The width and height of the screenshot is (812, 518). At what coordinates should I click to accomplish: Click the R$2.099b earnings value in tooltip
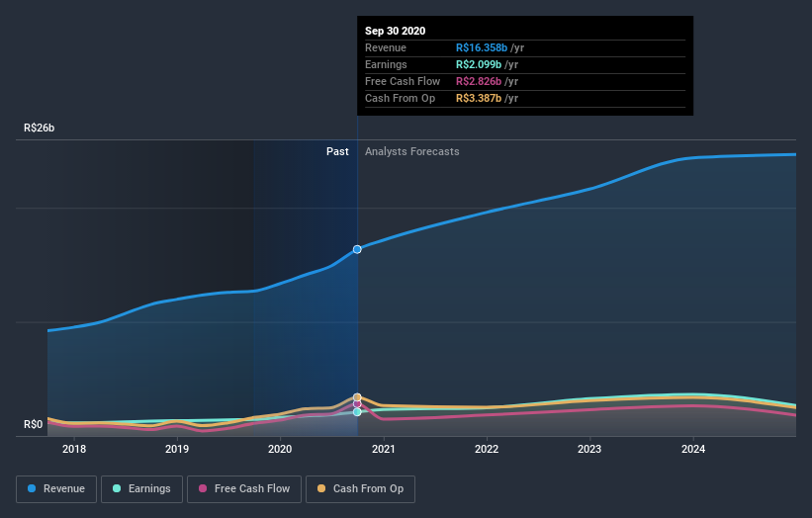point(479,64)
